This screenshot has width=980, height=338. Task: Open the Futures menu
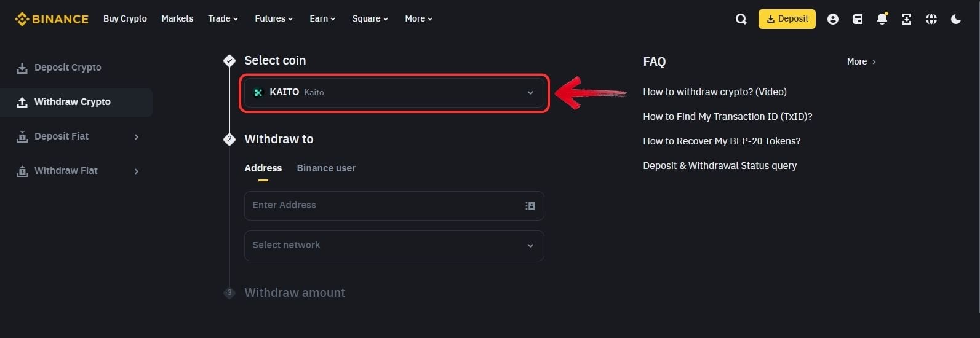click(x=274, y=18)
